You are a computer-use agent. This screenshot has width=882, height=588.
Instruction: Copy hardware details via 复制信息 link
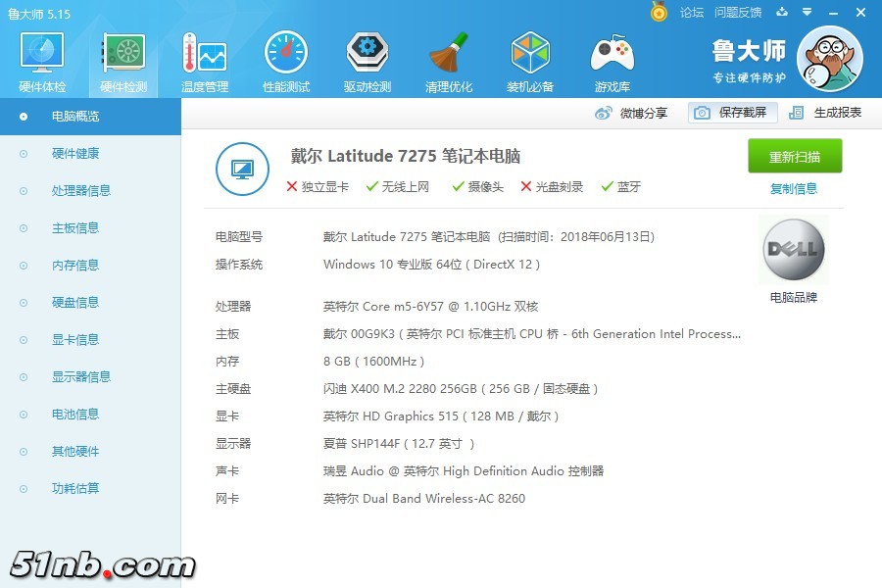794,188
